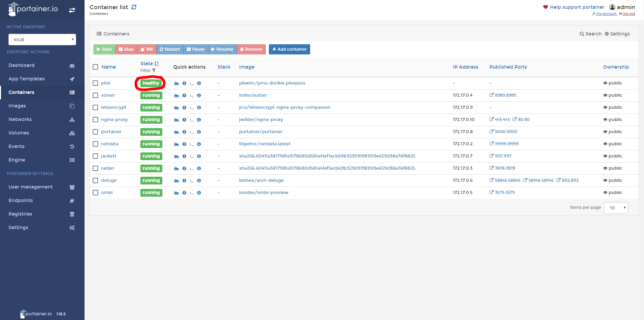Click the portainer.io logo at top
This screenshot has height=320, width=644.
pos(33,9)
